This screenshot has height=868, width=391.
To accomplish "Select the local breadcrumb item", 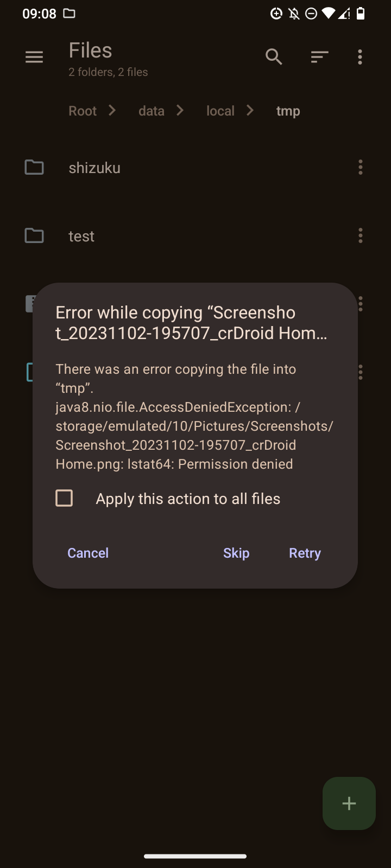I will [220, 111].
